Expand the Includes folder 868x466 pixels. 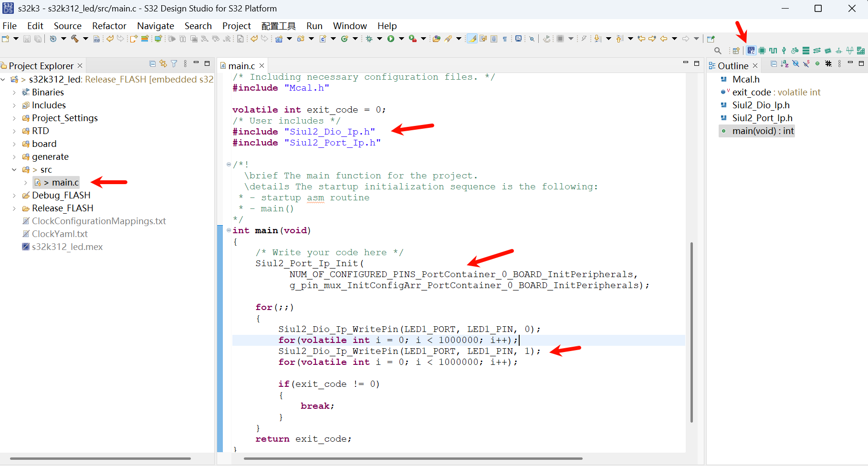point(14,105)
